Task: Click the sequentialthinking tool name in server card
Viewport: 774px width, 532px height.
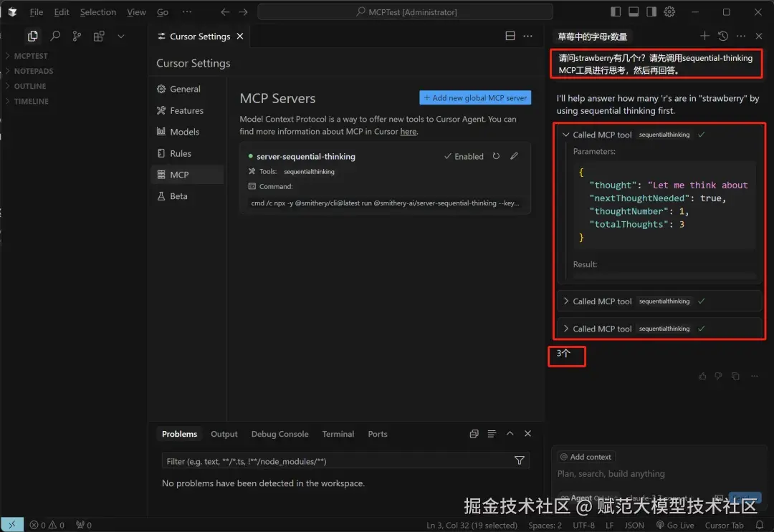Action: 309,172
